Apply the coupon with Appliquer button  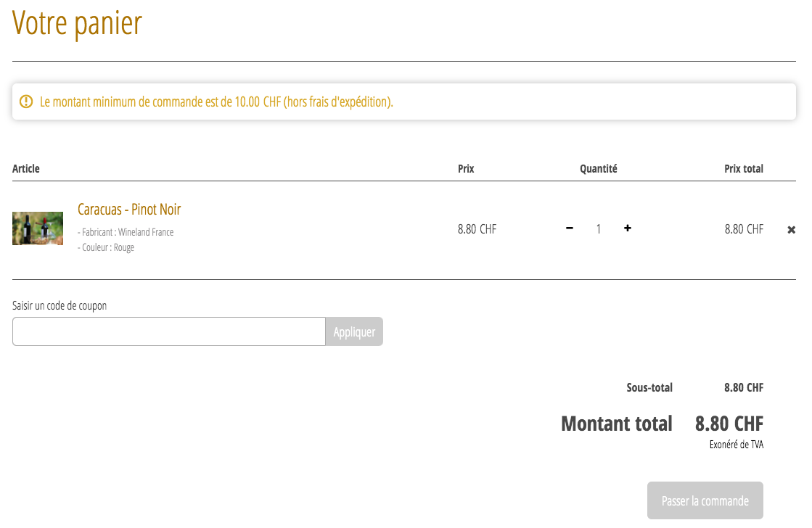[x=354, y=331]
